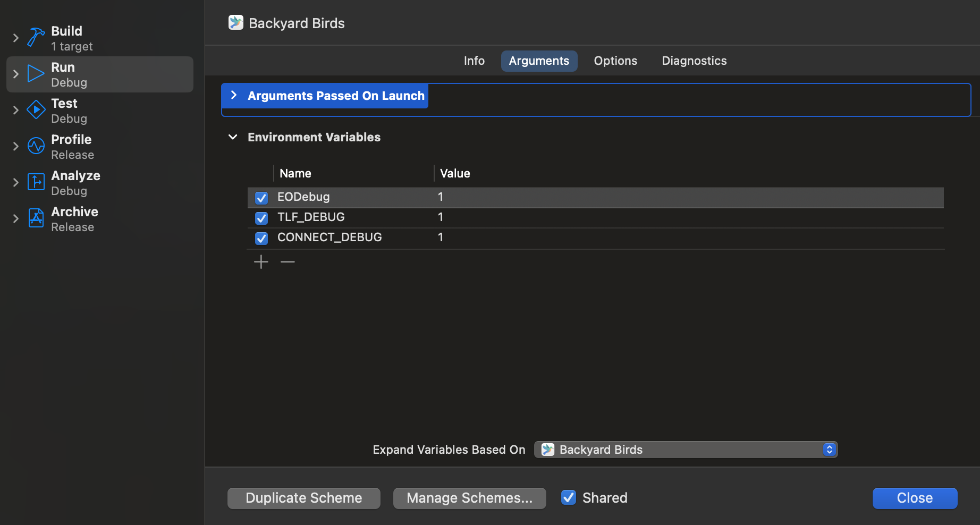Add a new environment variable

261,261
